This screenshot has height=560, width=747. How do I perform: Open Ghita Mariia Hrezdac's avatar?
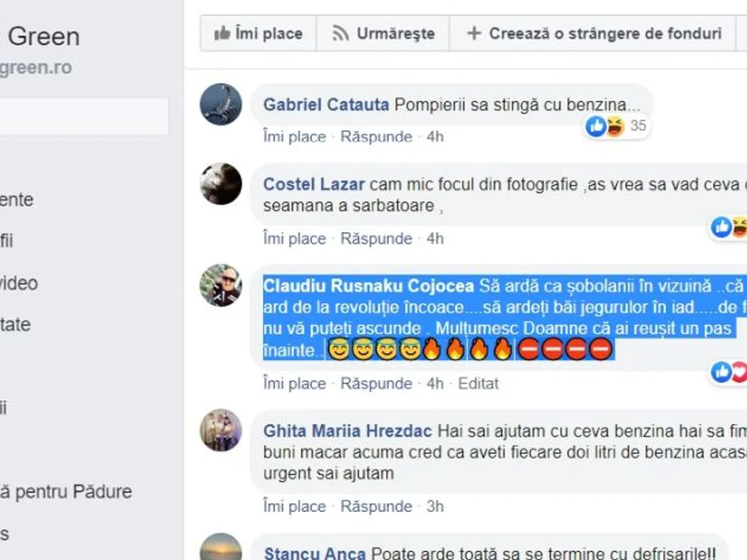click(x=221, y=430)
